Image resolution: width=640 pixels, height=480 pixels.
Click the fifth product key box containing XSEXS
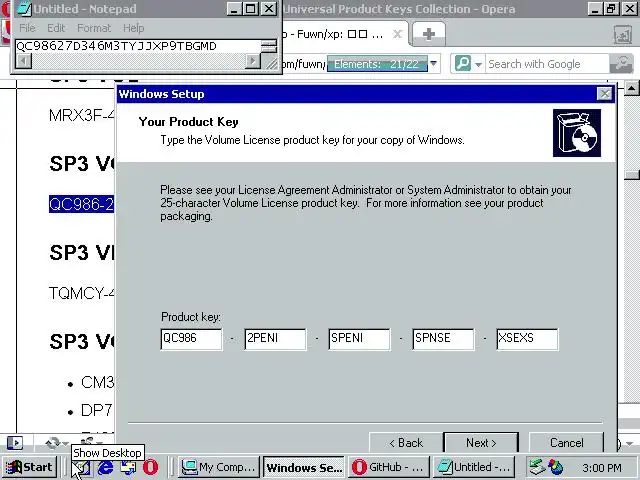[x=527, y=339]
